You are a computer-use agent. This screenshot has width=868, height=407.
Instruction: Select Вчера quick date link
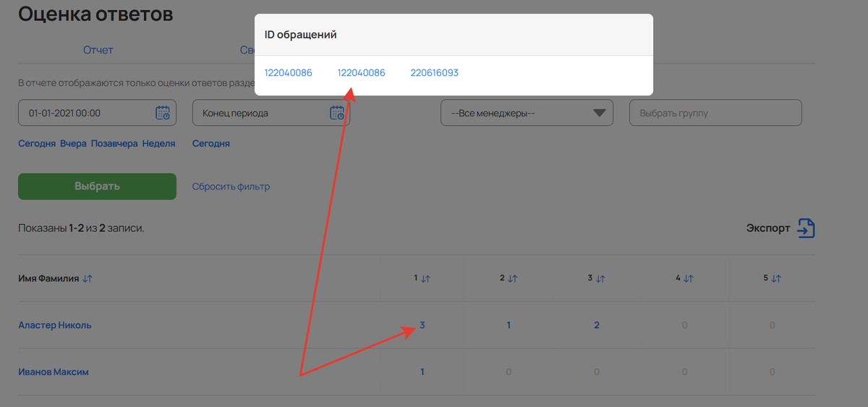click(73, 143)
